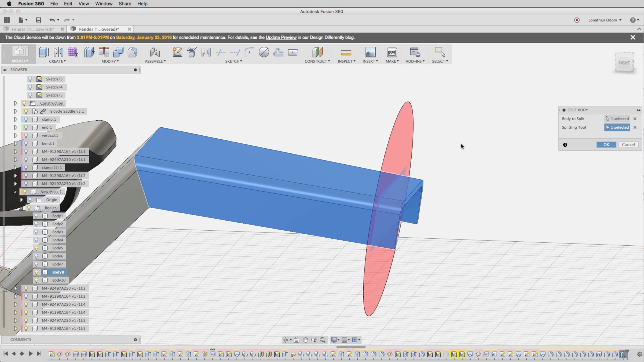Click the Save icon in the top bar

coord(38,20)
